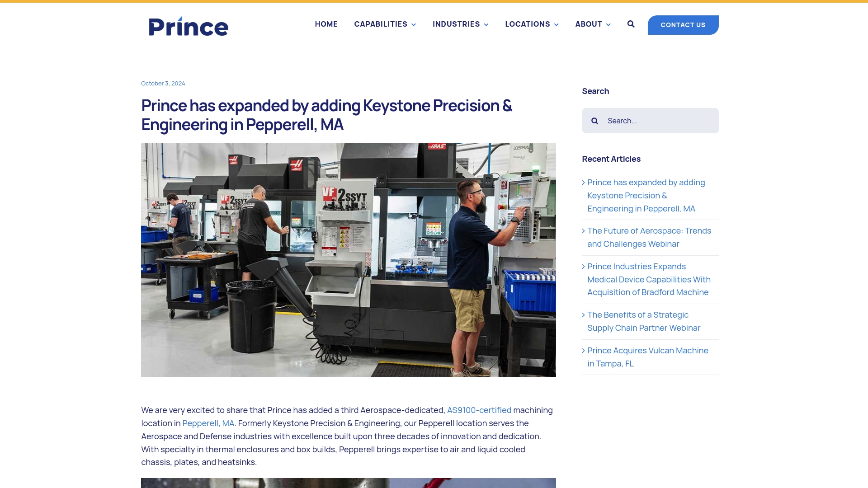Open the Strategic Supply Chain Partner Webinar article
The image size is (868, 488).
click(x=643, y=321)
